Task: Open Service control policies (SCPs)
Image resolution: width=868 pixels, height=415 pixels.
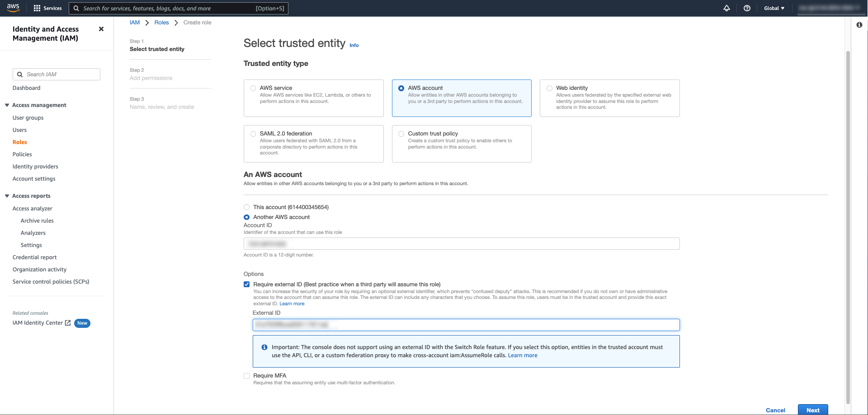Action: pos(51,282)
